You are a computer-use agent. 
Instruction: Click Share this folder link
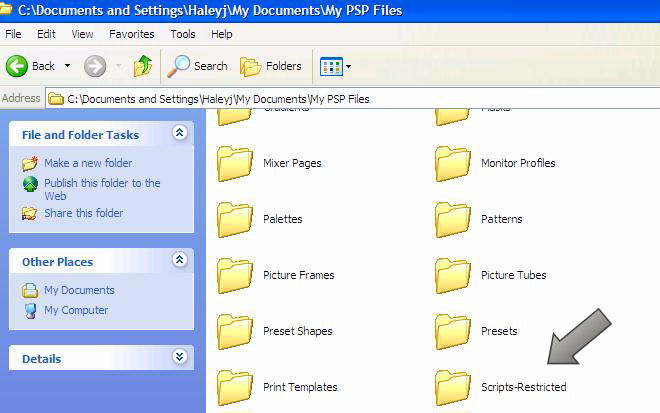click(83, 213)
